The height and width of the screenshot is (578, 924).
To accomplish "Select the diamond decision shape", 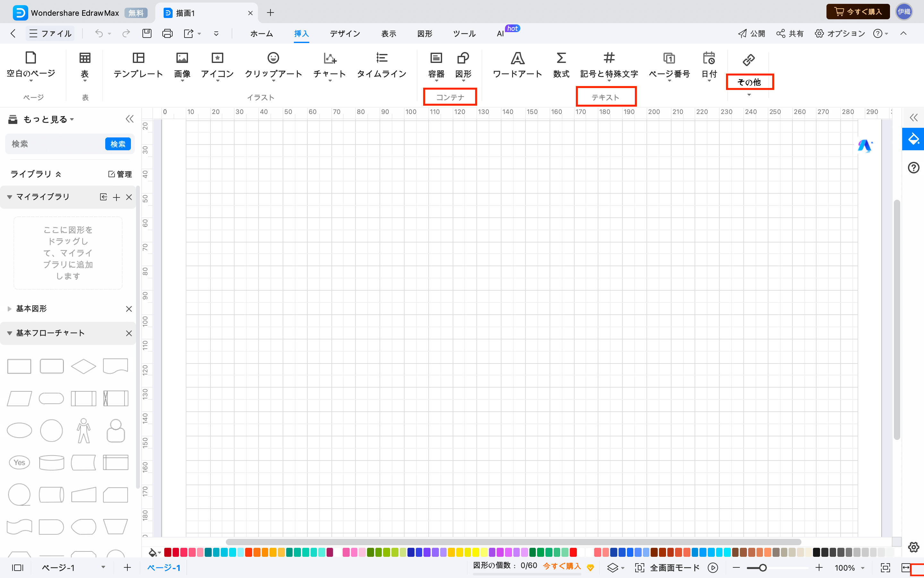I will [x=83, y=366].
